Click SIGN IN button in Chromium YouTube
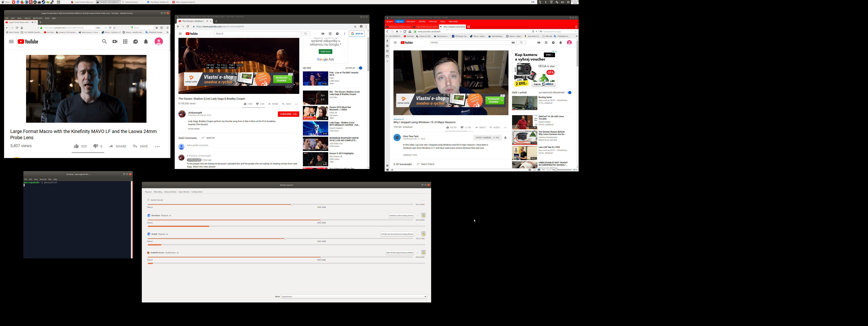Image resolution: width=868 pixels, height=326 pixels. tap(357, 34)
